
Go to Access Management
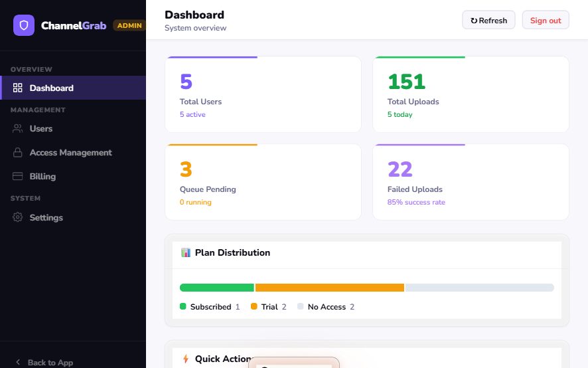(73, 153)
